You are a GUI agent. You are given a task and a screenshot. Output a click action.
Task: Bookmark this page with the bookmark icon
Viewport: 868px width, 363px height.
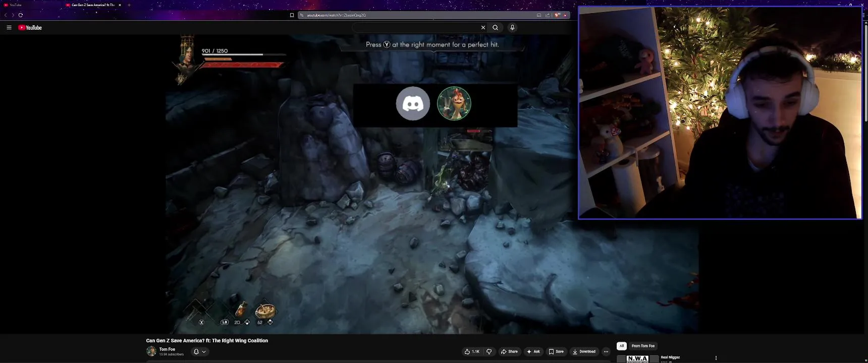pyautogui.click(x=292, y=15)
